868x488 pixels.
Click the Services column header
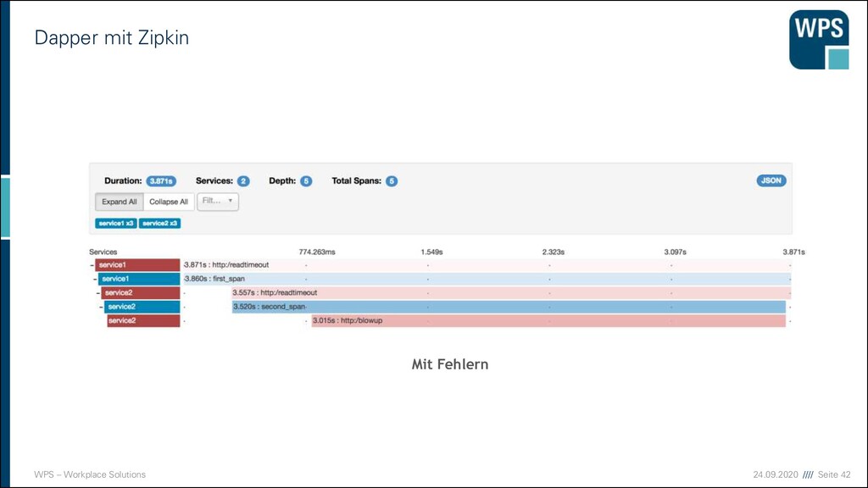pos(103,252)
